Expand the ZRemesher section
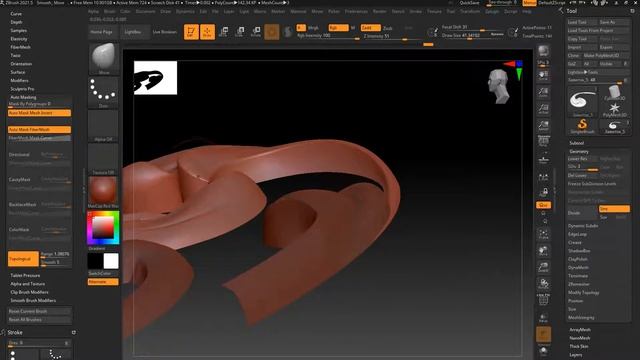640x360 pixels. [x=579, y=284]
